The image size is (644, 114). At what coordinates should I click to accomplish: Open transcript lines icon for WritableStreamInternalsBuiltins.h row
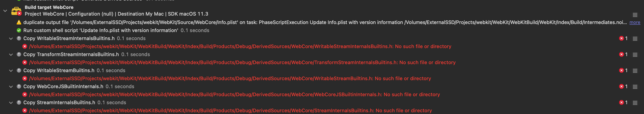[x=635, y=39]
